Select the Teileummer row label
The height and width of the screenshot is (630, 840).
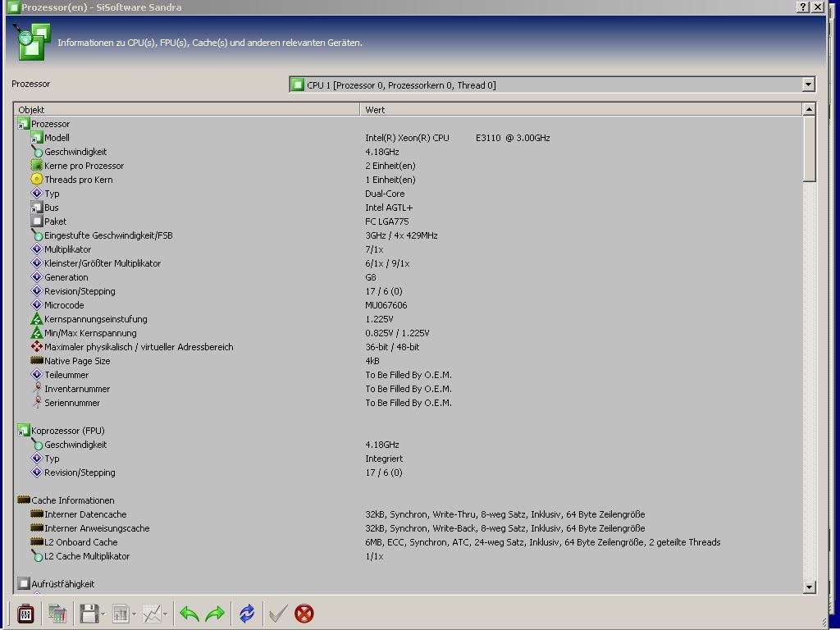pyautogui.click(x=66, y=374)
